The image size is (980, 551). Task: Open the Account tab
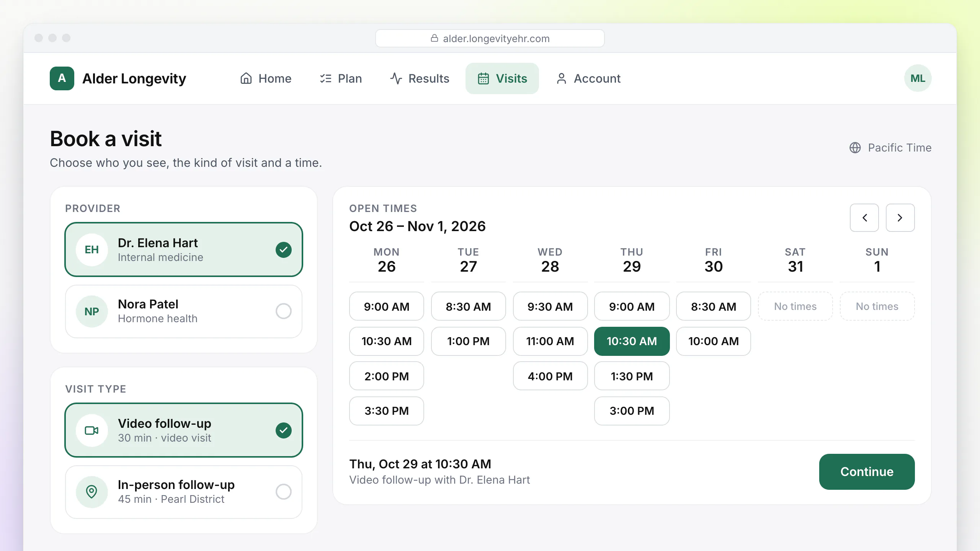[588, 78]
